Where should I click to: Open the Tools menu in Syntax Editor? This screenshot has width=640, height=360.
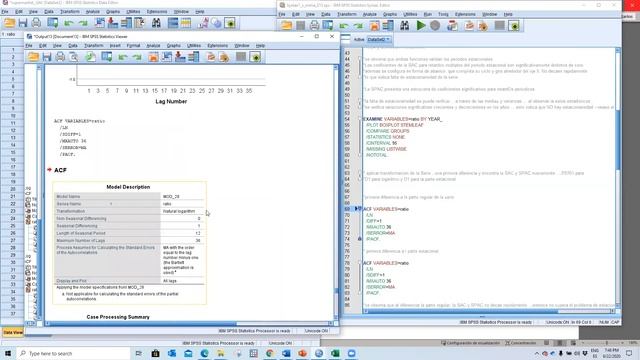pyautogui.click(x=443, y=14)
